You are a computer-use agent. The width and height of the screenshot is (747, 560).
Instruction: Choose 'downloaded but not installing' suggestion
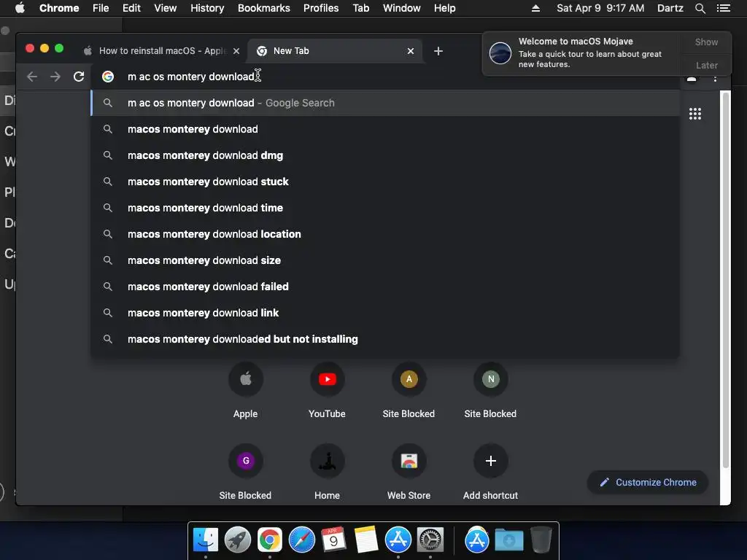point(385,339)
